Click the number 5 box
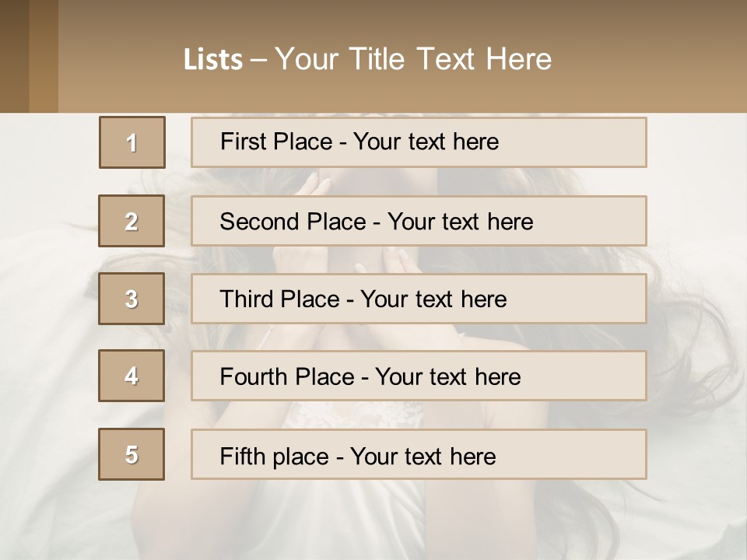Viewport: 747px width, 560px height. coord(132,454)
